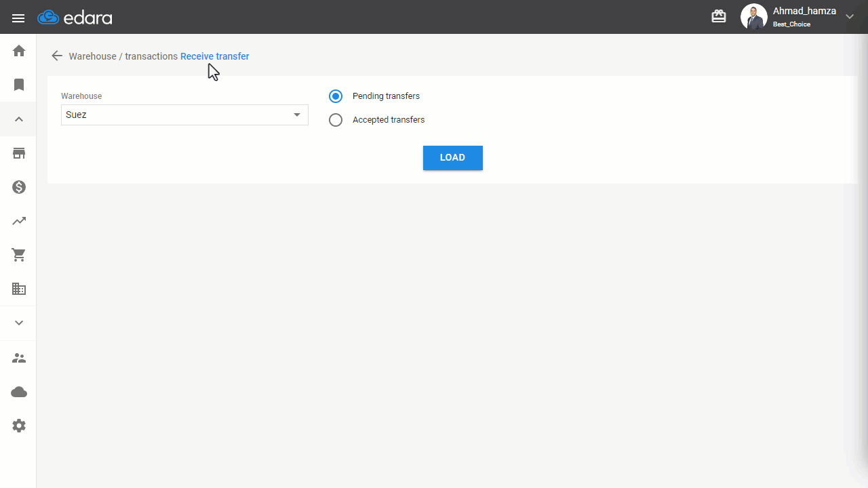This screenshot has height=488, width=868.
Task: Click the LOAD button
Action: tap(453, 158)
